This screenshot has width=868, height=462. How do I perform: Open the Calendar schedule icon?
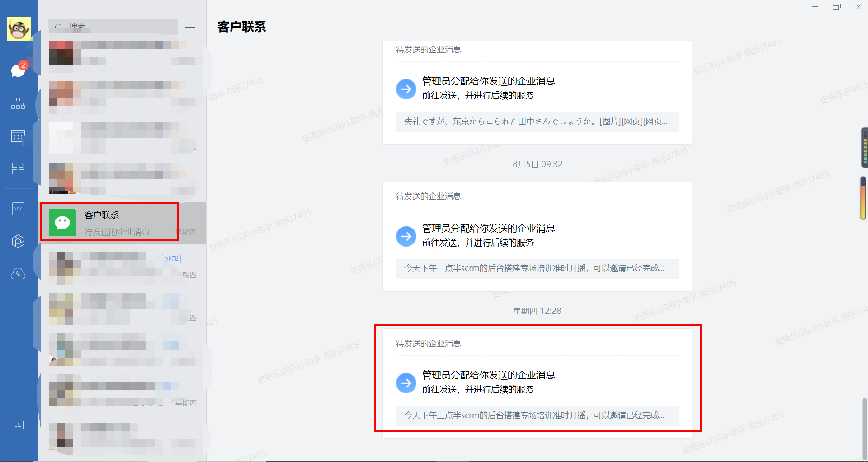18,136
